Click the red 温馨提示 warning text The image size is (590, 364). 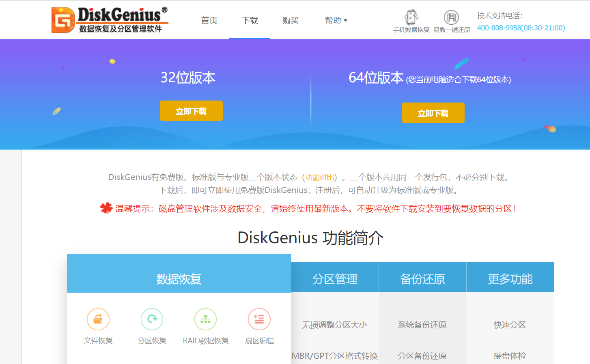[315, 209]
